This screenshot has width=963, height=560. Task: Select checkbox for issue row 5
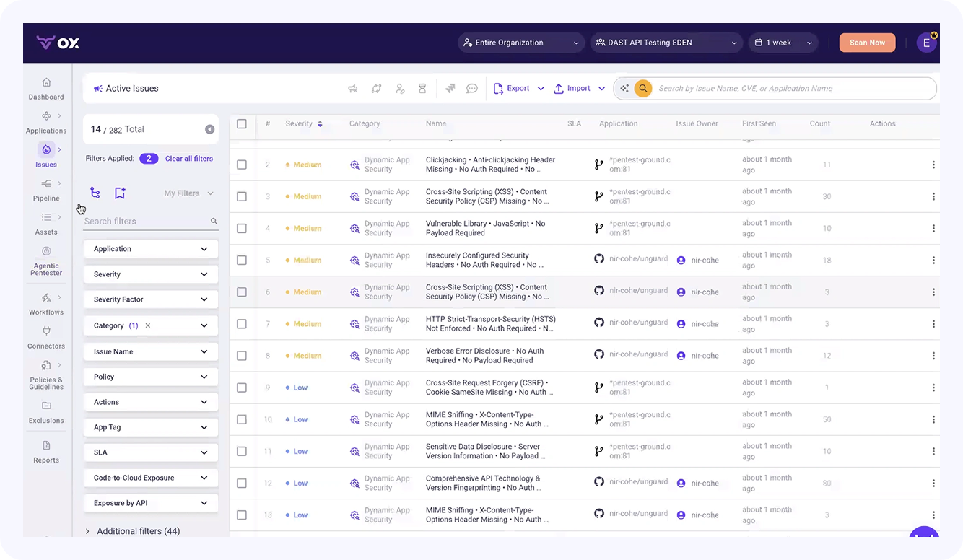[x=242, y=260]
